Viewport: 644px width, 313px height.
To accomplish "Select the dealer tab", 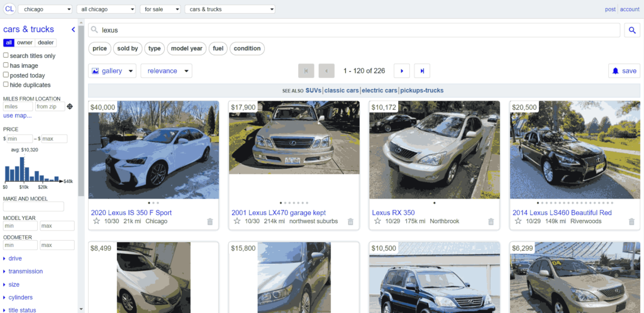I will pyautogui.click(x=45, y=43).
